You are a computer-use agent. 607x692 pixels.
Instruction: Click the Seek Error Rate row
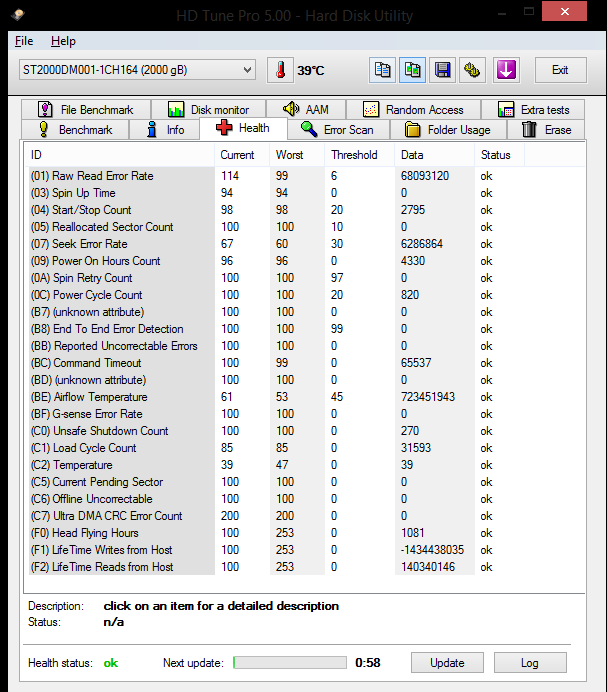276,244
